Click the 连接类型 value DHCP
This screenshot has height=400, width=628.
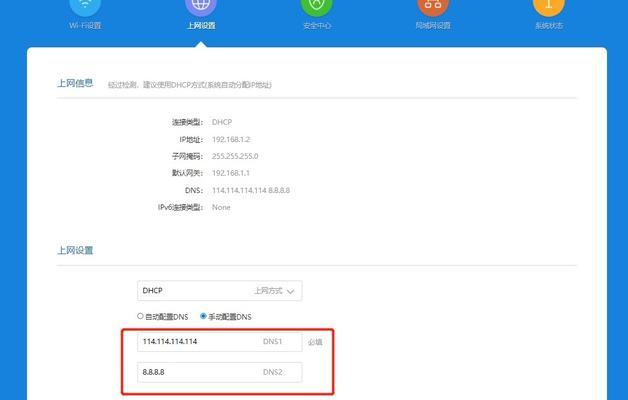[x=222, y=122]
